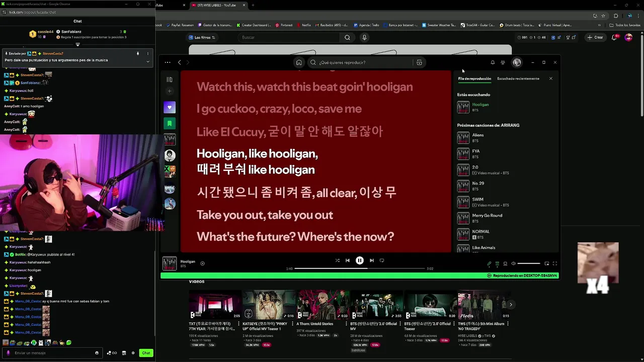Open new browser tab plus button

253,5
